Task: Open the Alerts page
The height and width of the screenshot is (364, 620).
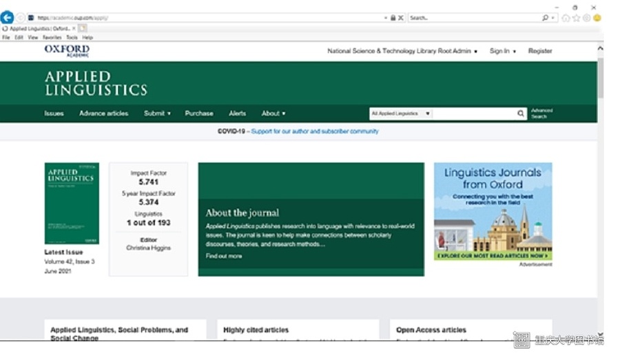Action: click(x=237, y=114)
